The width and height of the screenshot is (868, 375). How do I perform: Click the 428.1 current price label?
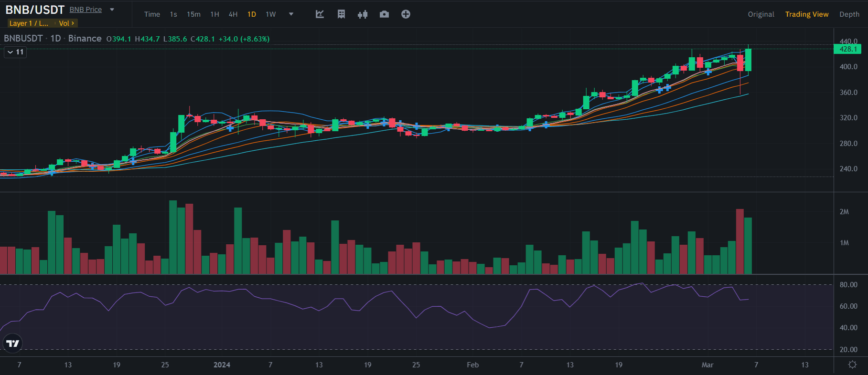[847, 49]
